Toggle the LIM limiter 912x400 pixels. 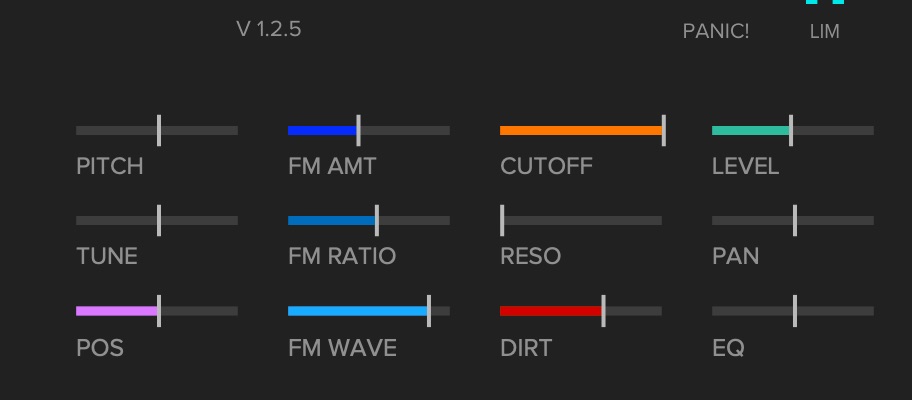[824, 31]
